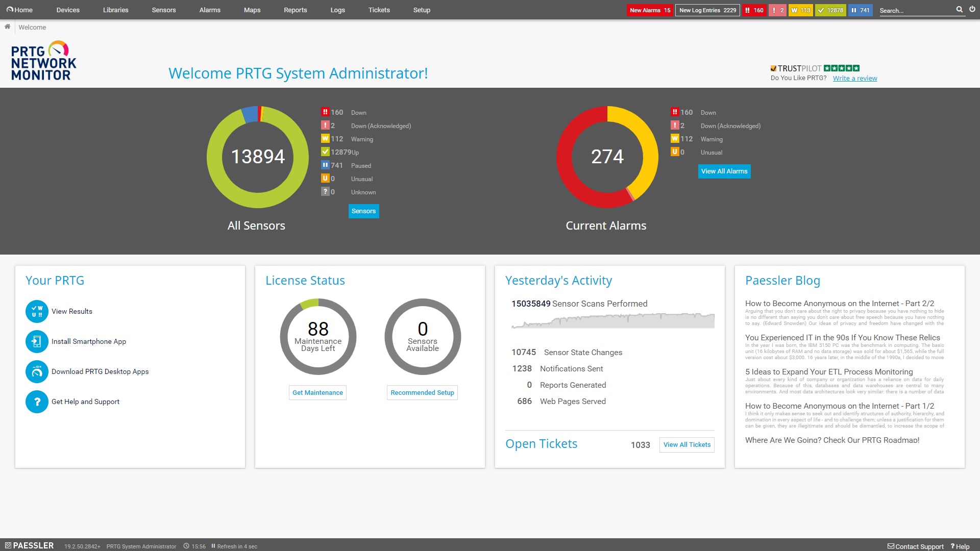
Task: Open the Setup menu
Action: pyautogui.click(x=422, y=10)
